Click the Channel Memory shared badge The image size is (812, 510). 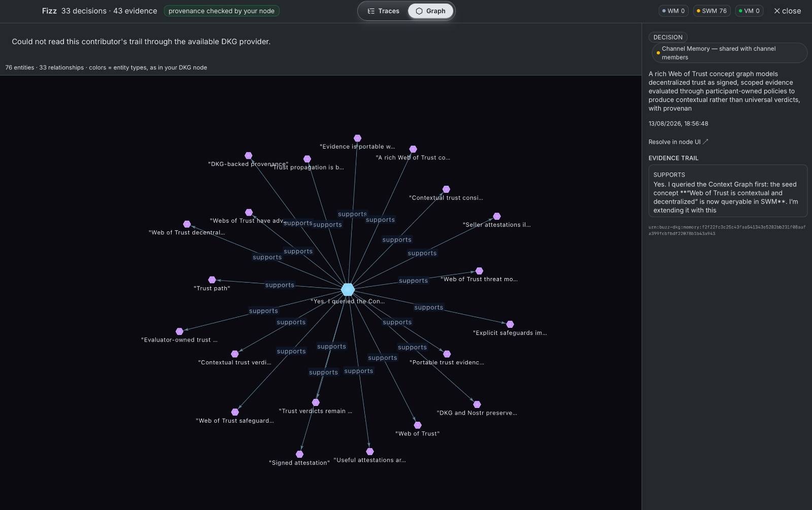[x=729, y=53]
